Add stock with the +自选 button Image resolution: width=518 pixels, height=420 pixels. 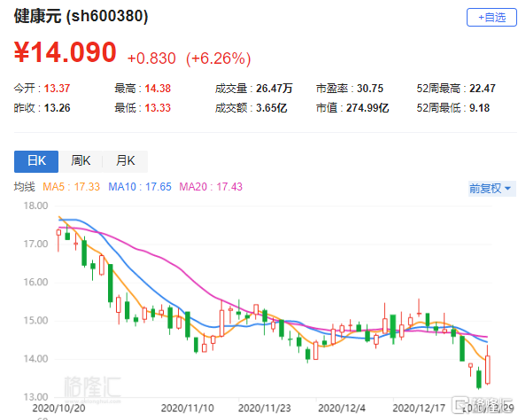tap(491, 18)
